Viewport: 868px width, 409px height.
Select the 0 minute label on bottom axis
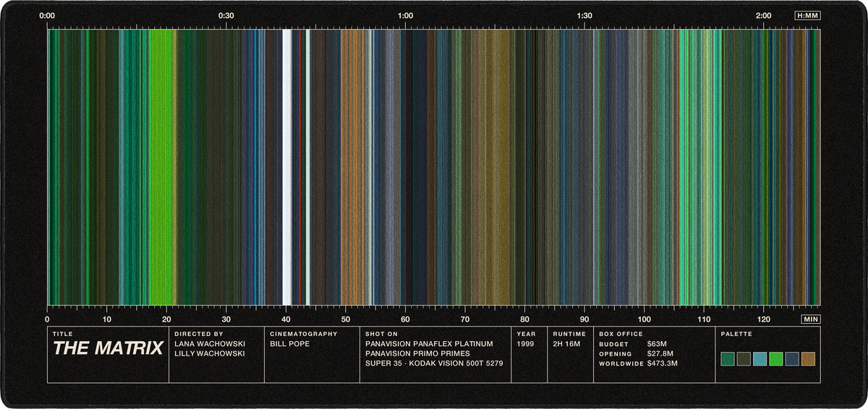pos(47,319)
